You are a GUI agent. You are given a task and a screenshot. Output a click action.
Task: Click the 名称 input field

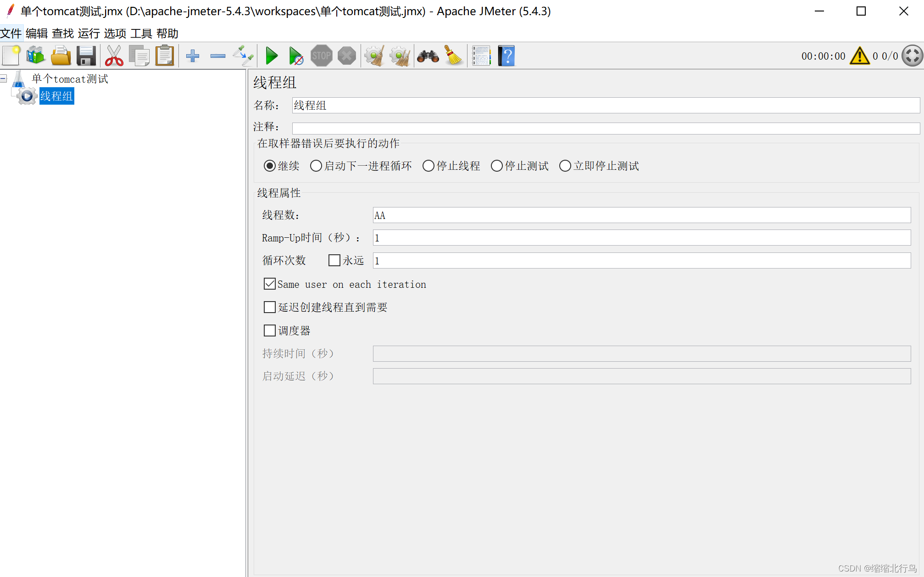[606, 105]
